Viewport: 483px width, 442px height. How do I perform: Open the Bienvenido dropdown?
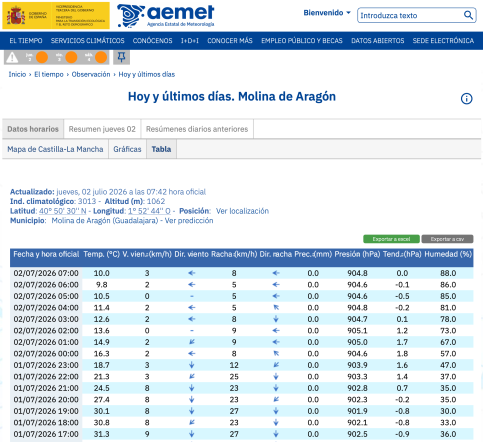(x=327, y=13)
